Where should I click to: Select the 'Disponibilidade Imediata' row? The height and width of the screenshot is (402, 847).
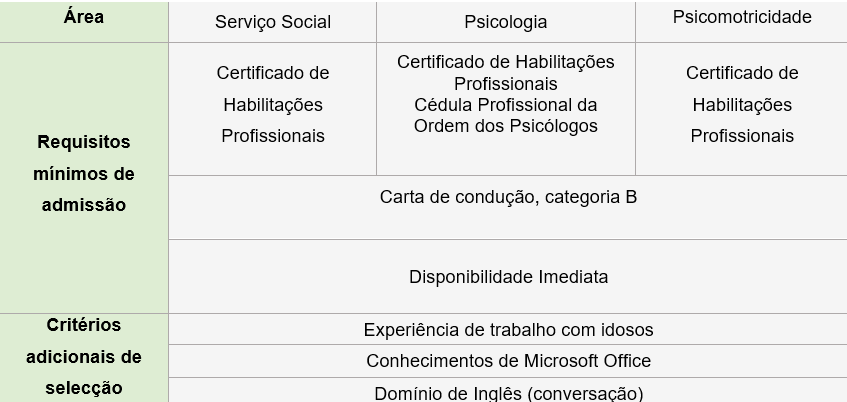click(508, 277)
